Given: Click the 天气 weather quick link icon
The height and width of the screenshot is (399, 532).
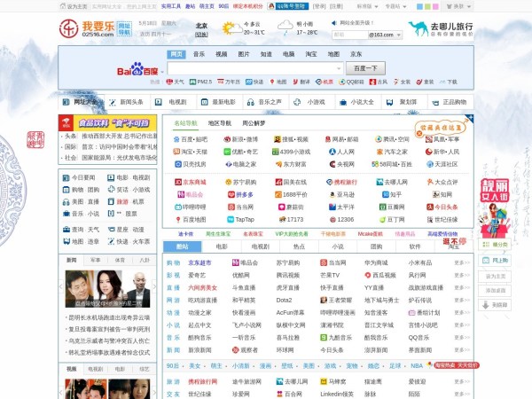Looking at the screenshot, I should pyautogui.click(x=169, y=82).
